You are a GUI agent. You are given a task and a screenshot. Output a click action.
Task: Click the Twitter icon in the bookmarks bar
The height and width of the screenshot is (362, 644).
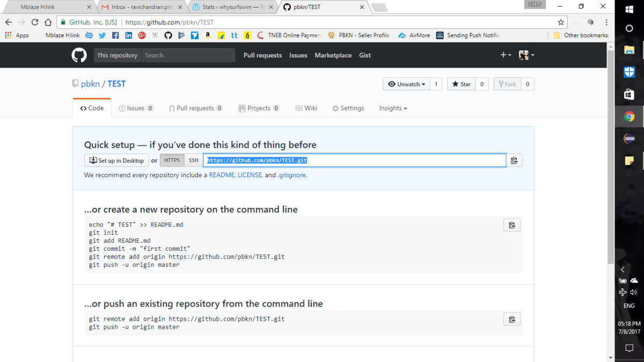102,35
